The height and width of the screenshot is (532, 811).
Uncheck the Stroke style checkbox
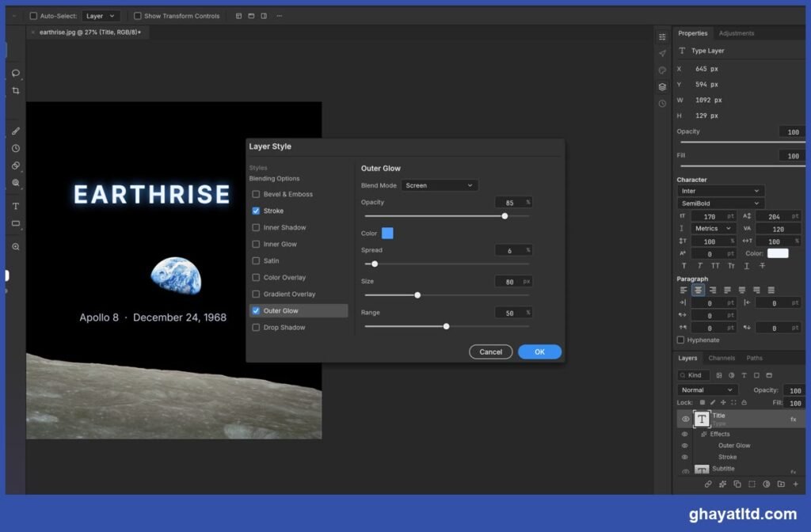(256, 211)
